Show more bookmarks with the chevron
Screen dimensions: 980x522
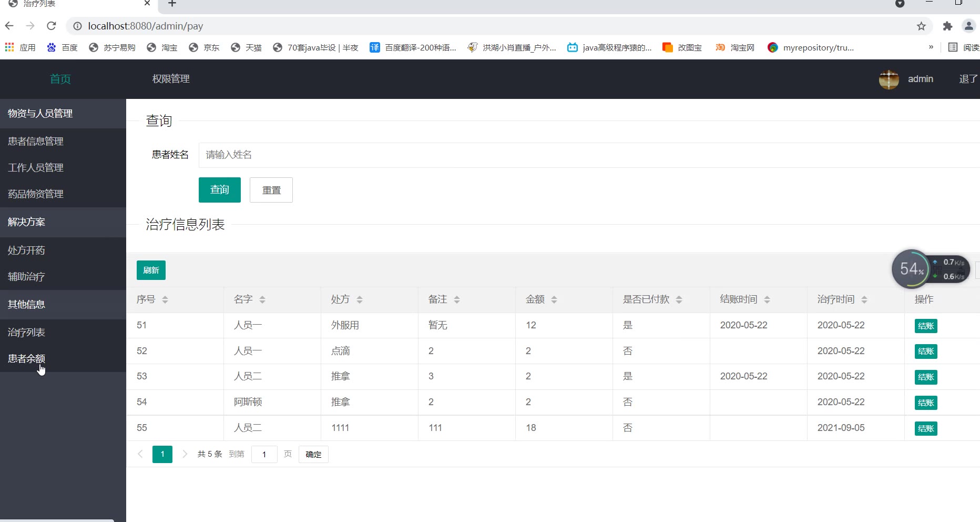pos(931,47)
